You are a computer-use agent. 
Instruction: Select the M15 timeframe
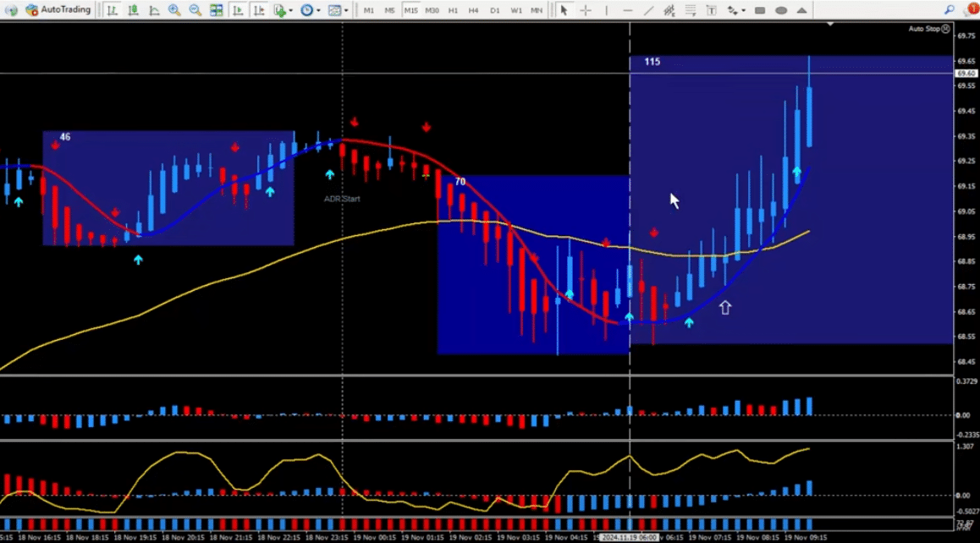click(410, 10)
